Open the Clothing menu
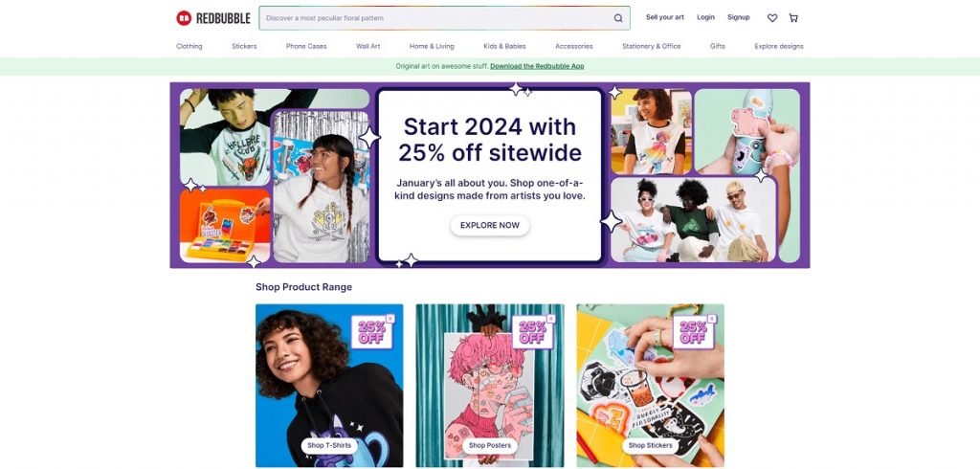Screen dimensions: 980x469 (x=189, y=46)
